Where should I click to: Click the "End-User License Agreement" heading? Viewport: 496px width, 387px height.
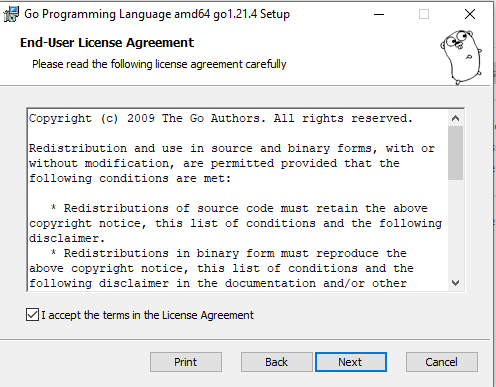click(107, 43)
